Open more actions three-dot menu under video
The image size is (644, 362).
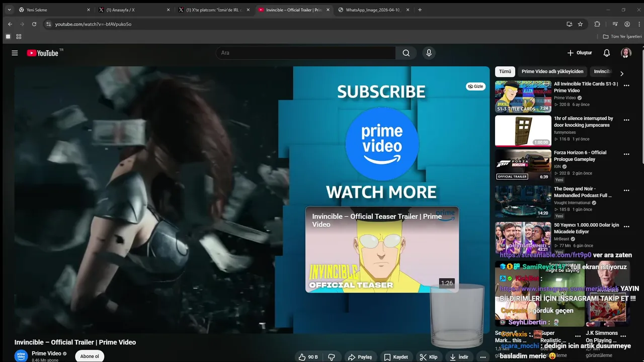point(483,357)
